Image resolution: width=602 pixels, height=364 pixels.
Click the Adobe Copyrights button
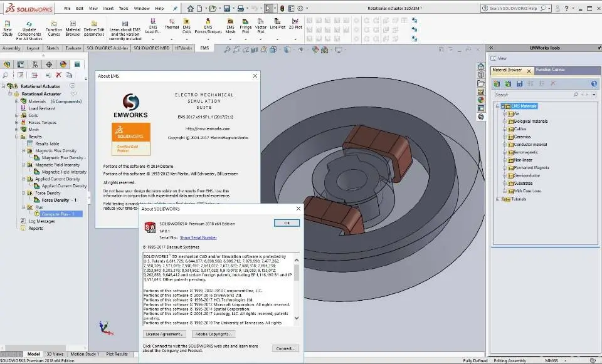213,334
